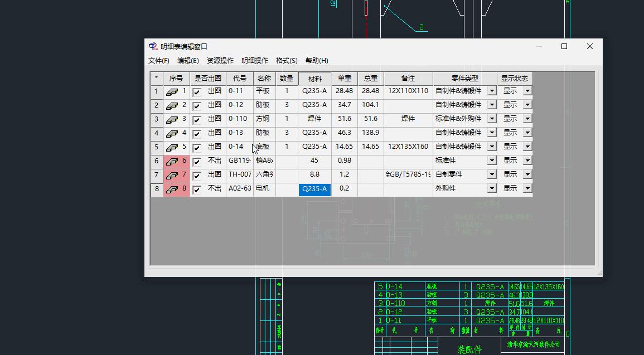Uncheck the 是否出图 checkbox for 平板

click(x=196, y=91)
